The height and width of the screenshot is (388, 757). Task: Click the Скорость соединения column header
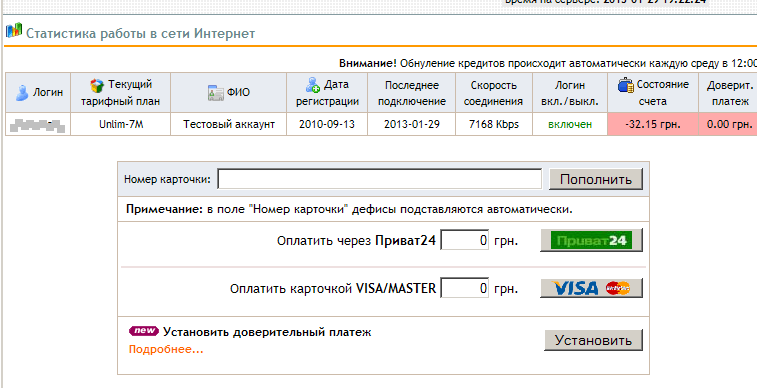tap(493, 93)
